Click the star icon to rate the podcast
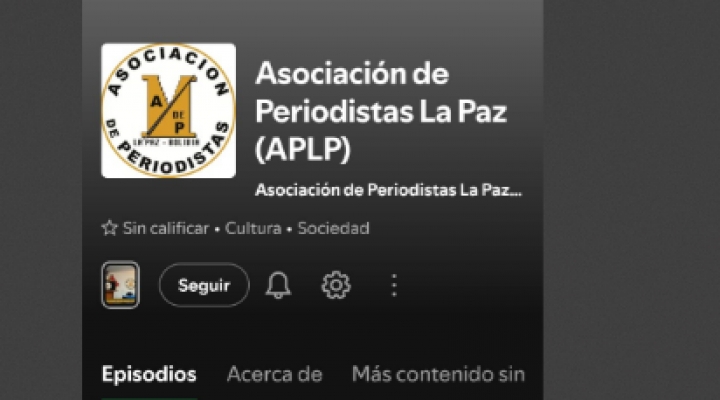Screen dimensions: 720x400 pyautogui.click(x=109, y=228)
